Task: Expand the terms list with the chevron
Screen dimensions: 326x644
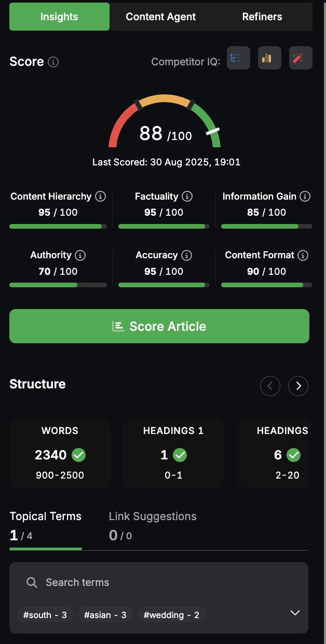Action: coord(295,613)
